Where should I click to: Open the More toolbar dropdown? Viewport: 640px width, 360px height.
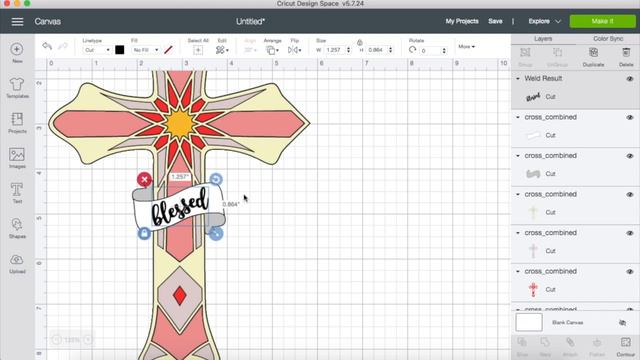coord(467,47)
